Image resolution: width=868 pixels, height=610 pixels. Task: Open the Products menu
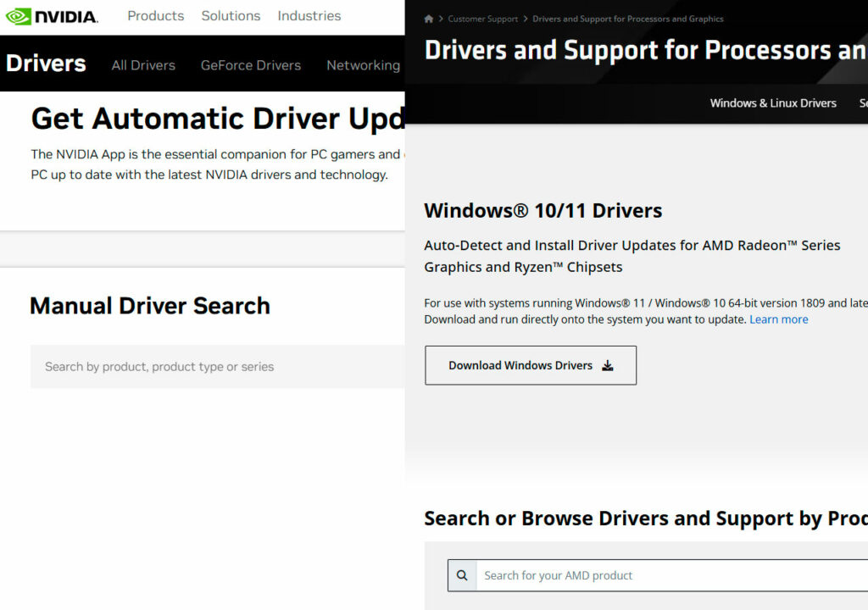(x=155, y=16)
